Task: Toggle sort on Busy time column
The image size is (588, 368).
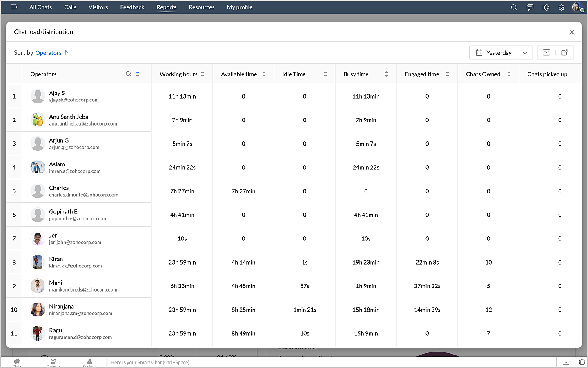Action: tap(386, 74)
